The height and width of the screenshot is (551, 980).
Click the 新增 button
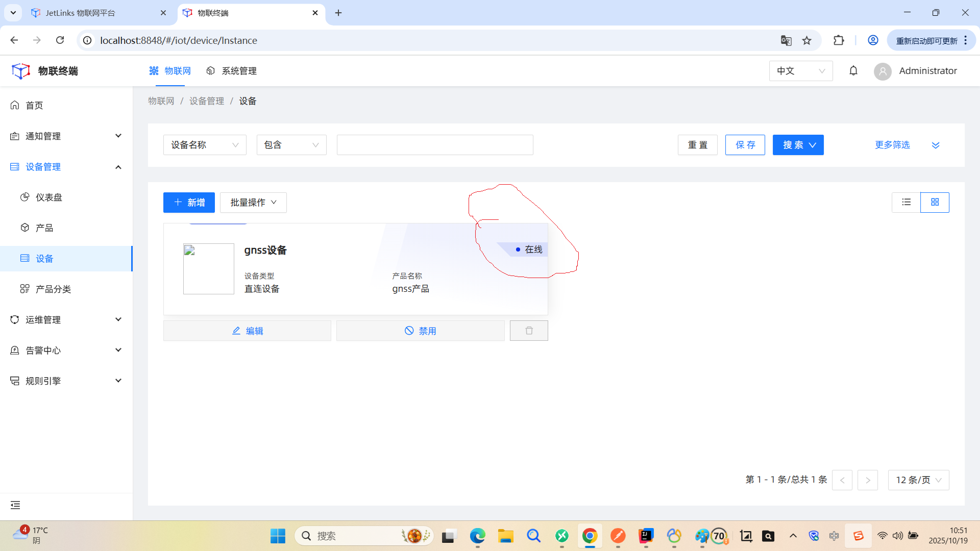(x=189, y=202)
